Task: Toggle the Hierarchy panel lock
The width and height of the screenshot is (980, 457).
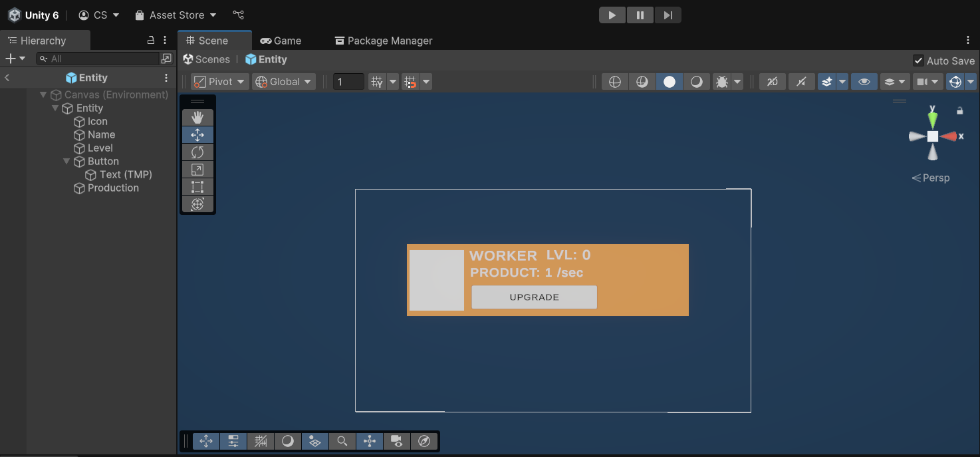Action: (x=151, y=41)
